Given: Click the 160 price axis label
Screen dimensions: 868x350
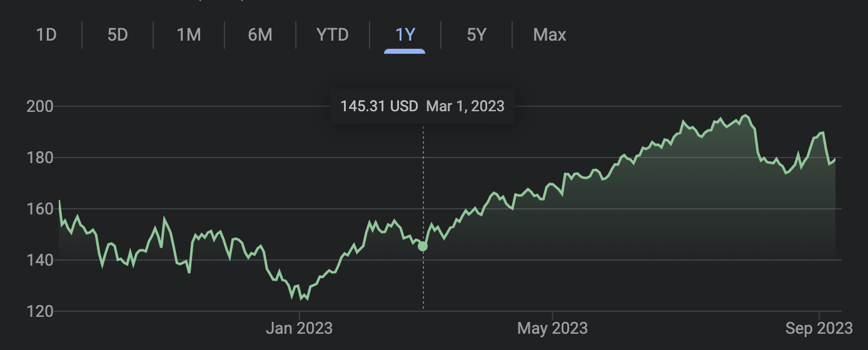Looking at the screenshot, I should tap(40, 209).
